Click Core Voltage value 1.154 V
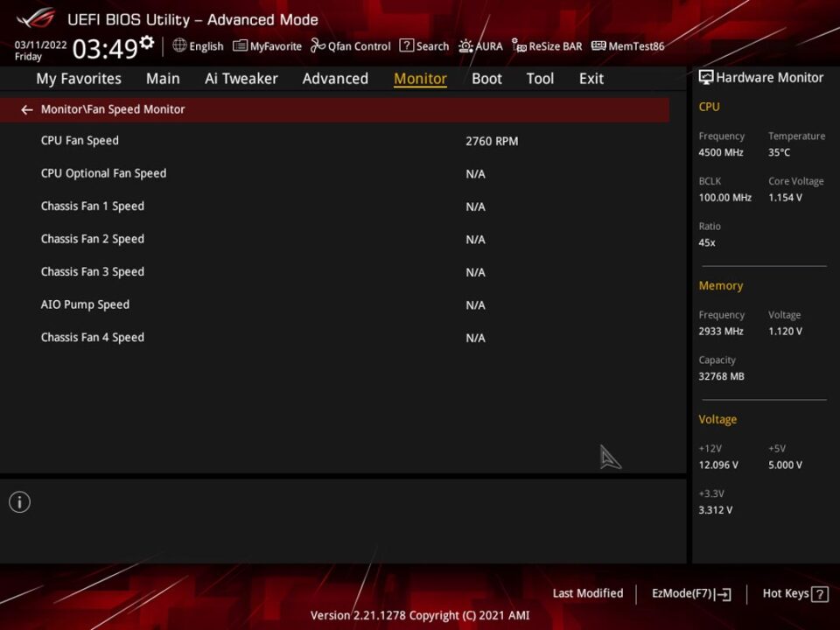Image resolution: width=840 pixels, height=630 pixels. pos(785,198)
